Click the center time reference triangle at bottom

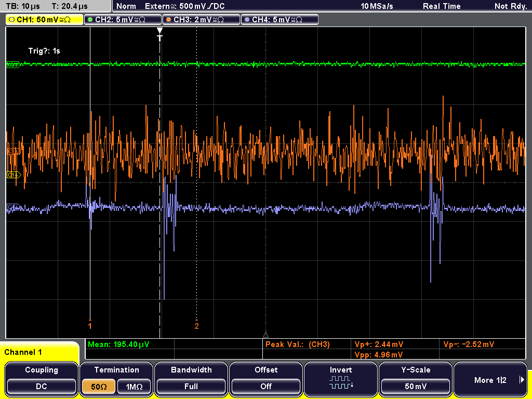tap(265, 335)
